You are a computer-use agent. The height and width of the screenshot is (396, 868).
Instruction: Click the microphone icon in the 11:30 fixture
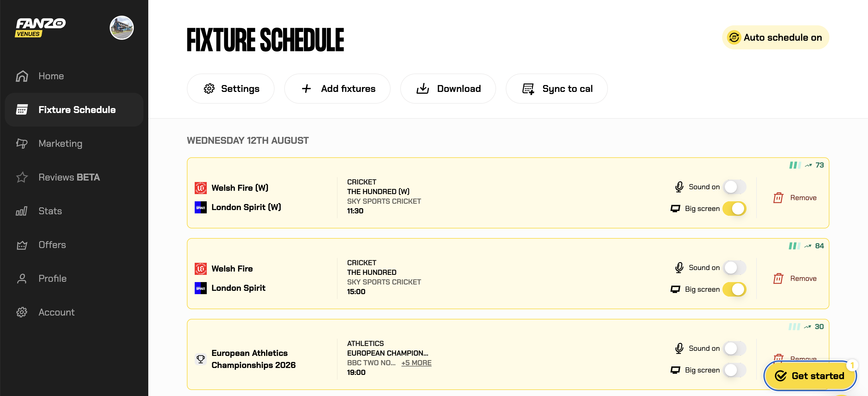pos(679,187)
